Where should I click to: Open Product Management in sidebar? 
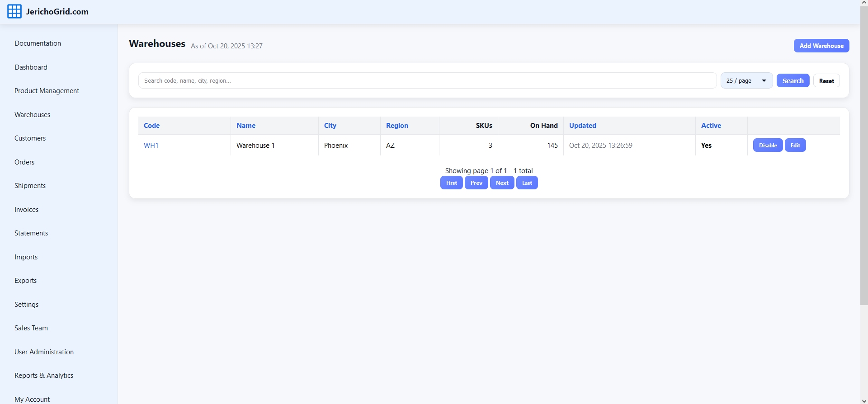pyautogui.click(x=47, y=91)
